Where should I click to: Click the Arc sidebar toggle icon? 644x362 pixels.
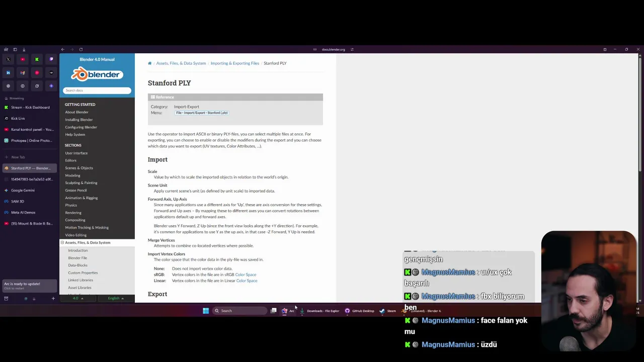point(15,49)
